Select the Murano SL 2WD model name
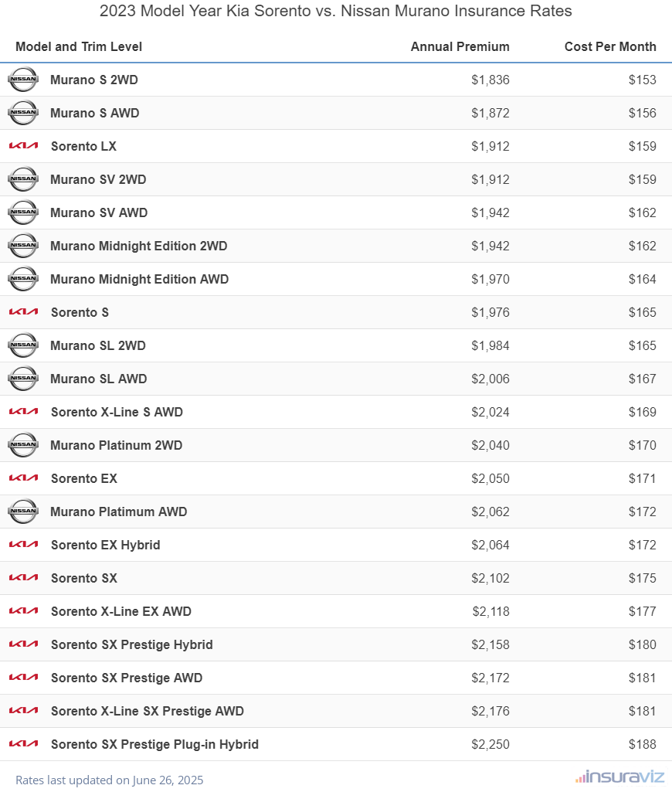672x792 pixels. 98,345
